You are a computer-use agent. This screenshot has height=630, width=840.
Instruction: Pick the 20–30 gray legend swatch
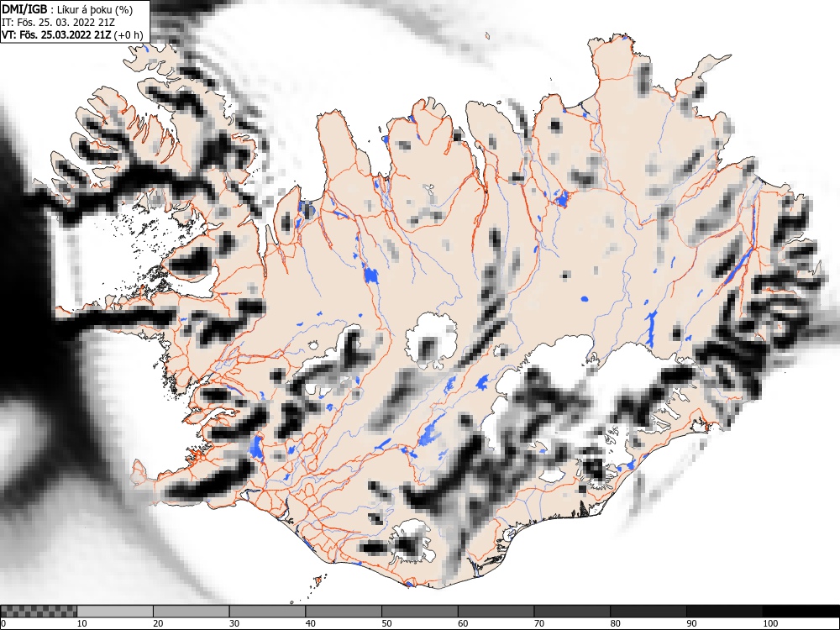192,612
